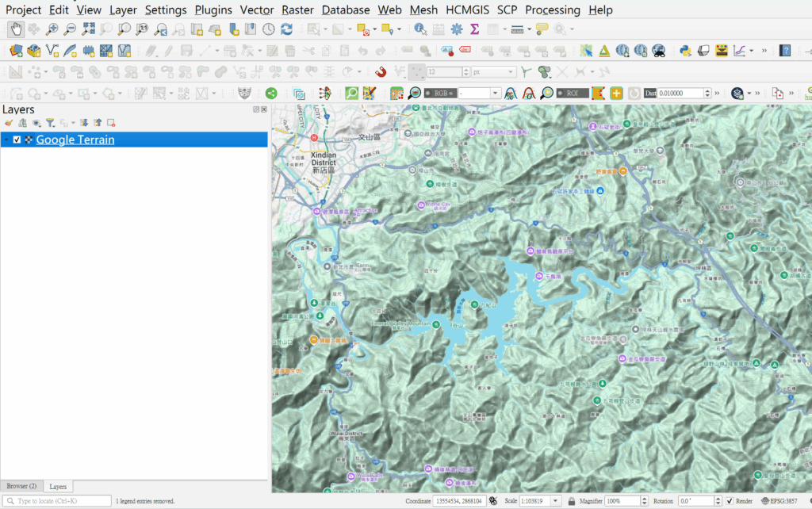Filter the legend with the funnel icon
The width and height of the screenshot is (812, 509).
pyautogui.click(x=50, y=123)
